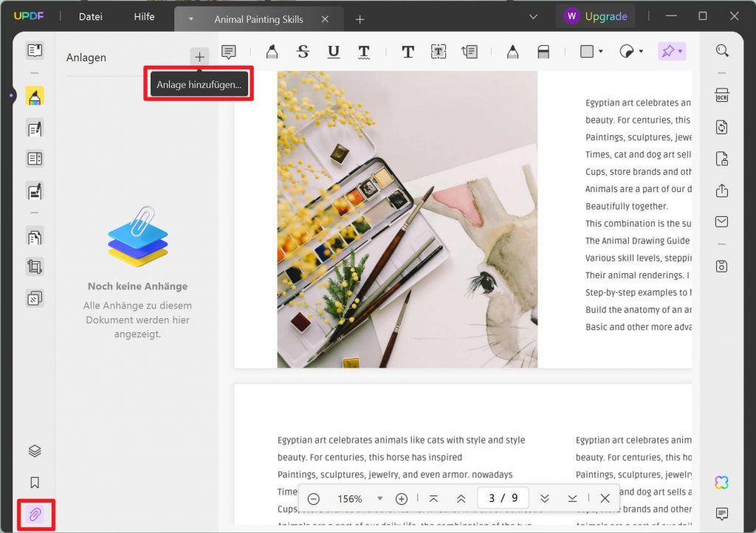756x533 pixels.
Task: Select the Strikethrough text tool
Action: point(303,51)
